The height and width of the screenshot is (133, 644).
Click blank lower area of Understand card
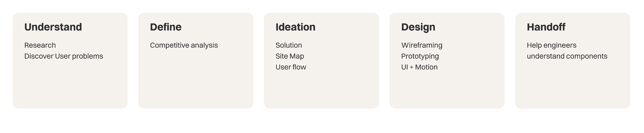[x=70, y=88]
